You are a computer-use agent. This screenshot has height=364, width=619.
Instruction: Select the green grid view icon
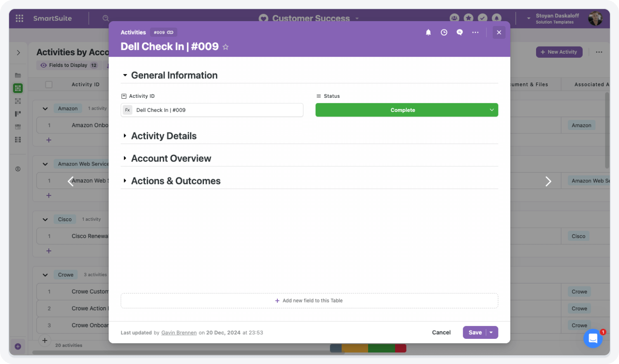click(18, 88)
